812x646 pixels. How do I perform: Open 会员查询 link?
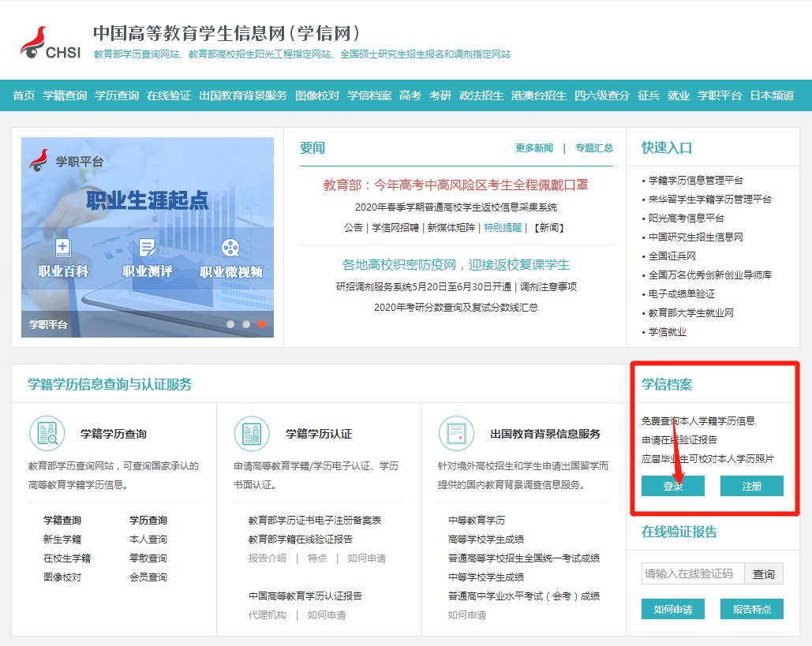(x=148, y=577)
